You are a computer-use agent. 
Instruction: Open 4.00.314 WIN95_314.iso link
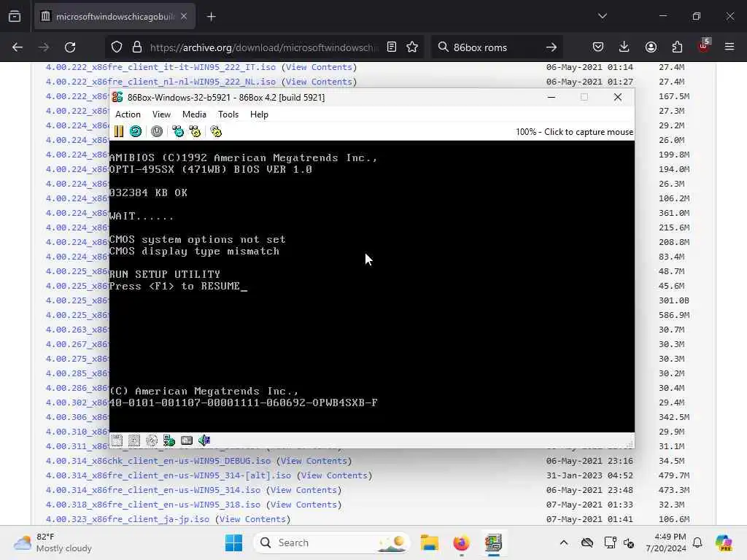click(x=153, y=489)
